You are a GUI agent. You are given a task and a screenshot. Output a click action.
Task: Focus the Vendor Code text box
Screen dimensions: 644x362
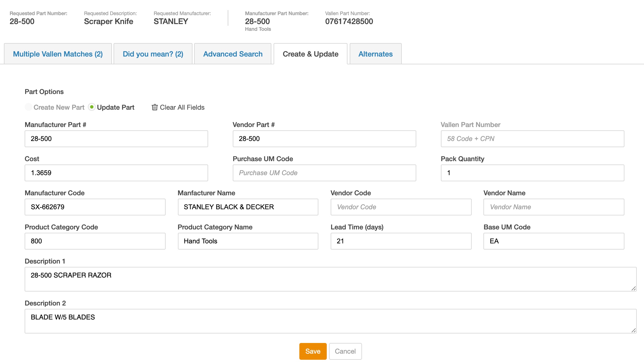pos(401,207)
